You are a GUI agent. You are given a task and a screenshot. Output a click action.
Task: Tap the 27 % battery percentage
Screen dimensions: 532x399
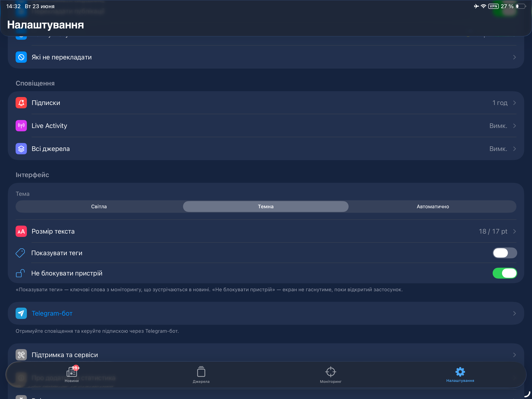(x=507, y=6)
